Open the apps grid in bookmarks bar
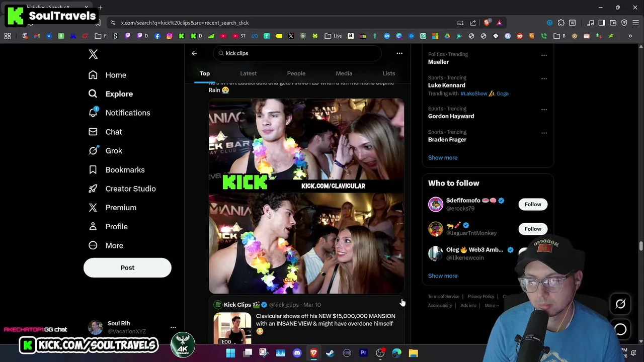Viewport: 644px width, 362px height. tap(8, 36)
